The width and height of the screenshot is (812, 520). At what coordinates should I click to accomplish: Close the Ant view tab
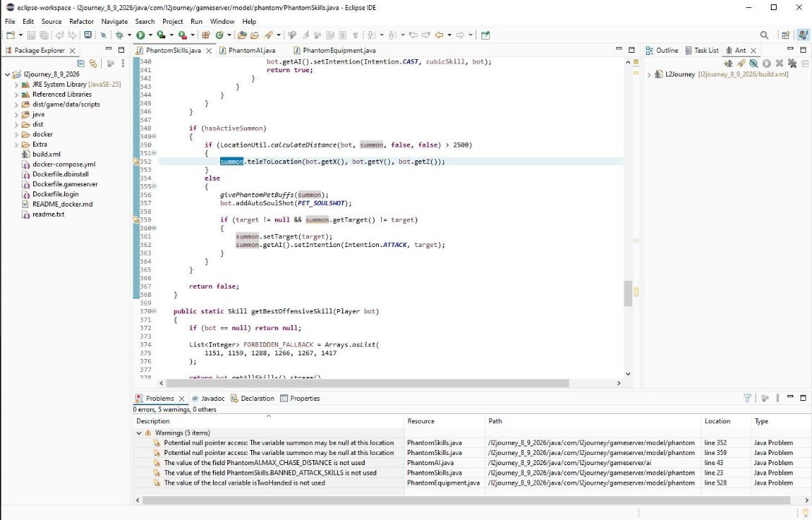[x=754, y=51]
